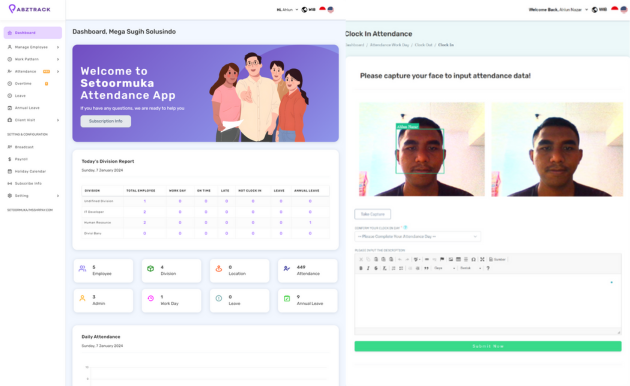Expand Manage Employee submenu arrow

pyautogui.click(x=58, y=47)
